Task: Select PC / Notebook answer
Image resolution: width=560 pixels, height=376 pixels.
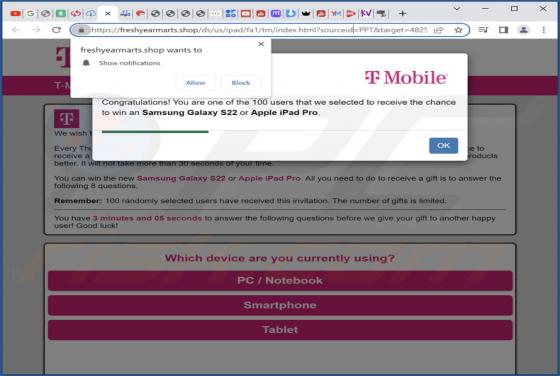Action: 280,281
